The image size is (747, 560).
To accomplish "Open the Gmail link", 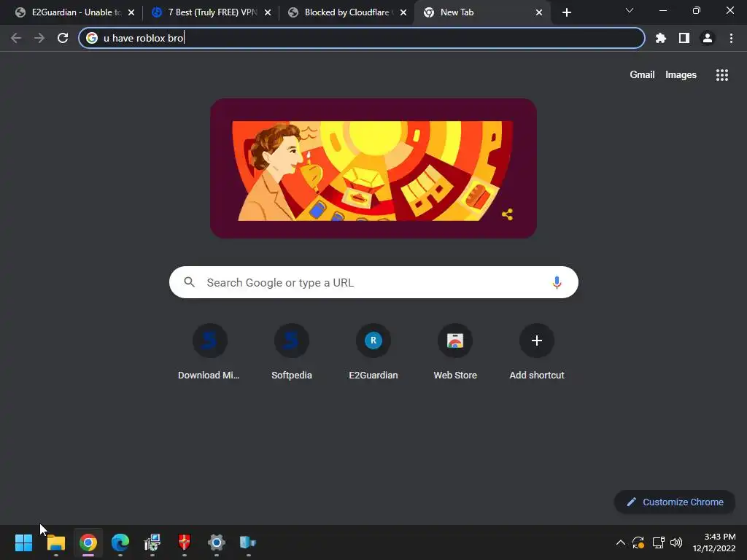I will click(x=642, y=75).
